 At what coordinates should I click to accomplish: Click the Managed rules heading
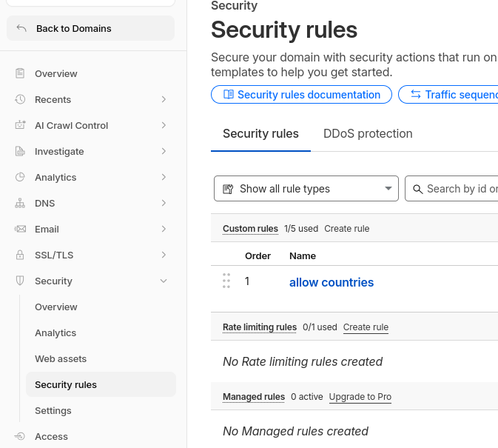(254, 396)
